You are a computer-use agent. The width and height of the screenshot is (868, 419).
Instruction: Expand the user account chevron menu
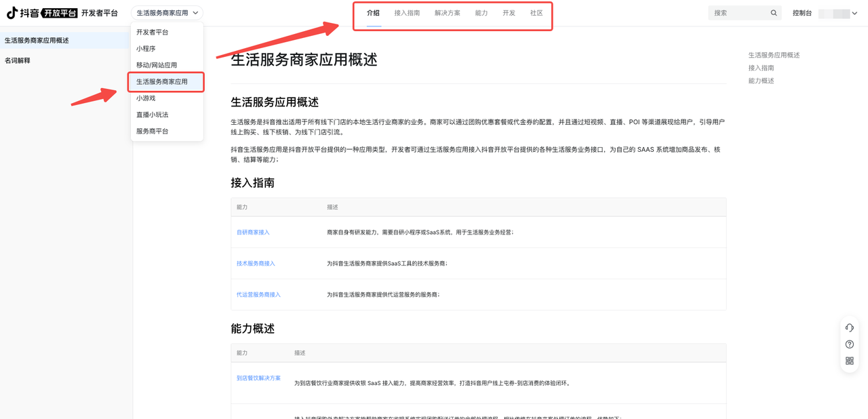coord(854,14)
